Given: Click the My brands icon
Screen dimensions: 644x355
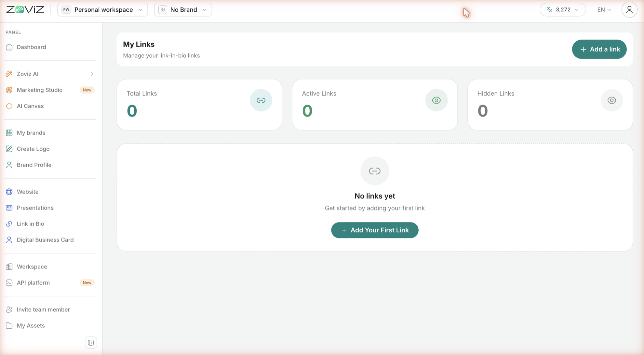Looking at the screenshot, I should [9, 133].
